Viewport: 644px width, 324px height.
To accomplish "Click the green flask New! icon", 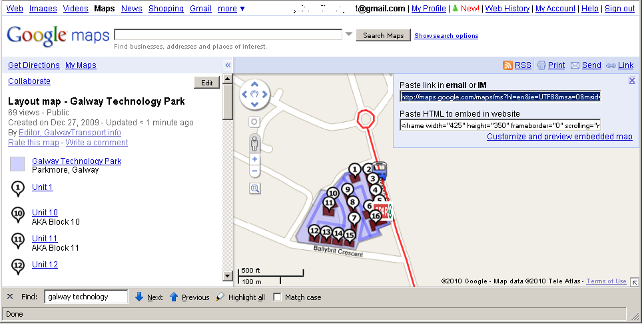I will 455,9.
